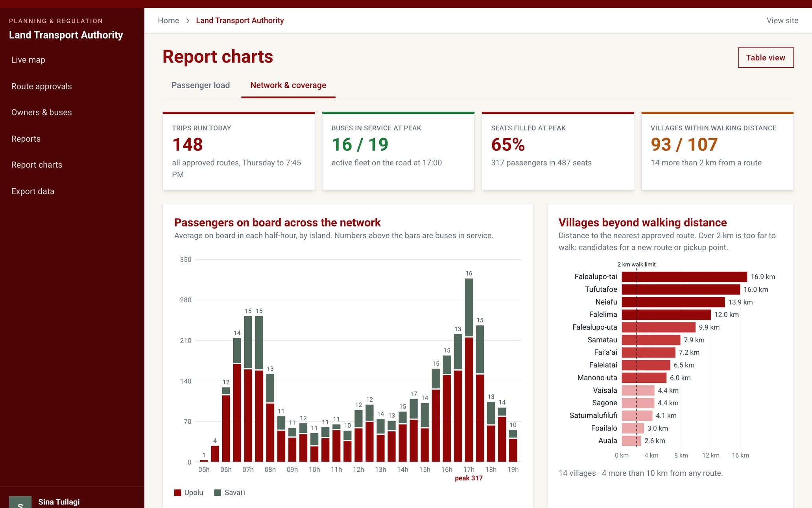Click Seats filled at peak card
812x508 pixels.
click(x=558, y=151)
